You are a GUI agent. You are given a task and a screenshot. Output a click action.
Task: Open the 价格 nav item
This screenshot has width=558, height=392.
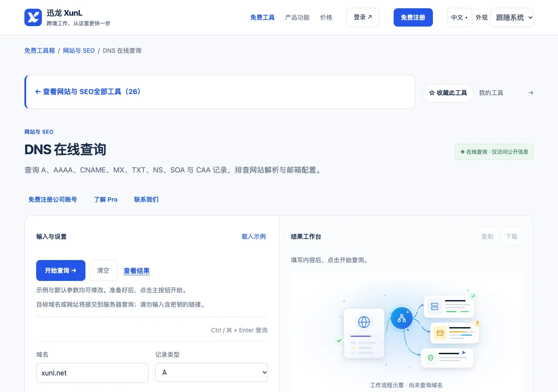326,17
